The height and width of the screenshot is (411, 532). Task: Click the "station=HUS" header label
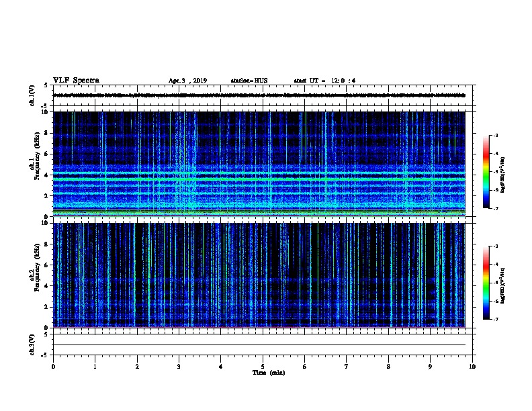(249, 81)
